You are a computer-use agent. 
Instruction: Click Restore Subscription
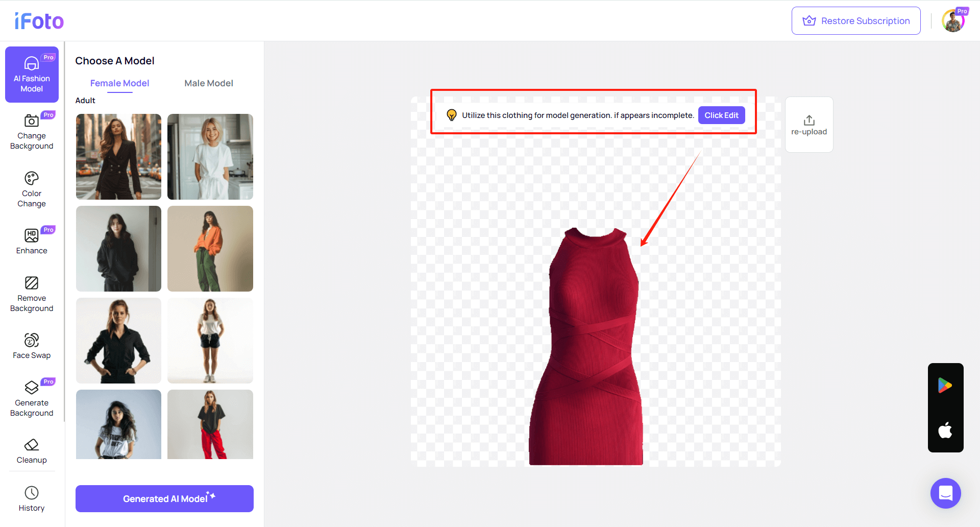(x=856, y=20)
